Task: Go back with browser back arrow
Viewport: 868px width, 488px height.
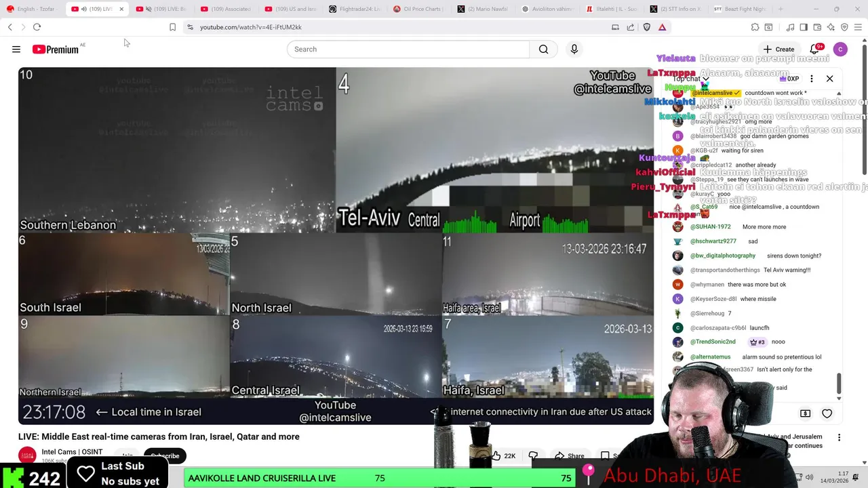Action: click(10, 27)
